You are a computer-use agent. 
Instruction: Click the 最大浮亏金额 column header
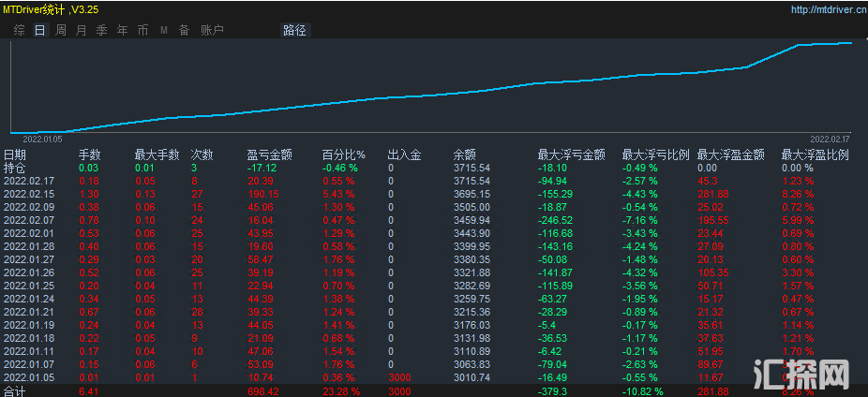(x=571, y=154)
